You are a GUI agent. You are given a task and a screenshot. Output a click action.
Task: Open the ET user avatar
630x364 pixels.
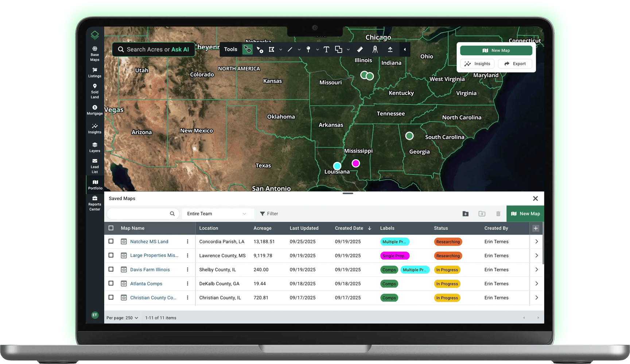click(x=95, y=315)
